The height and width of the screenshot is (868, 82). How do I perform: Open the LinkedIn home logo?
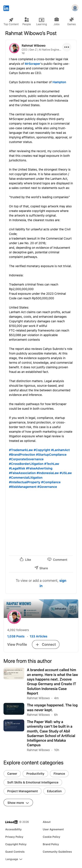tap(6, 8)
